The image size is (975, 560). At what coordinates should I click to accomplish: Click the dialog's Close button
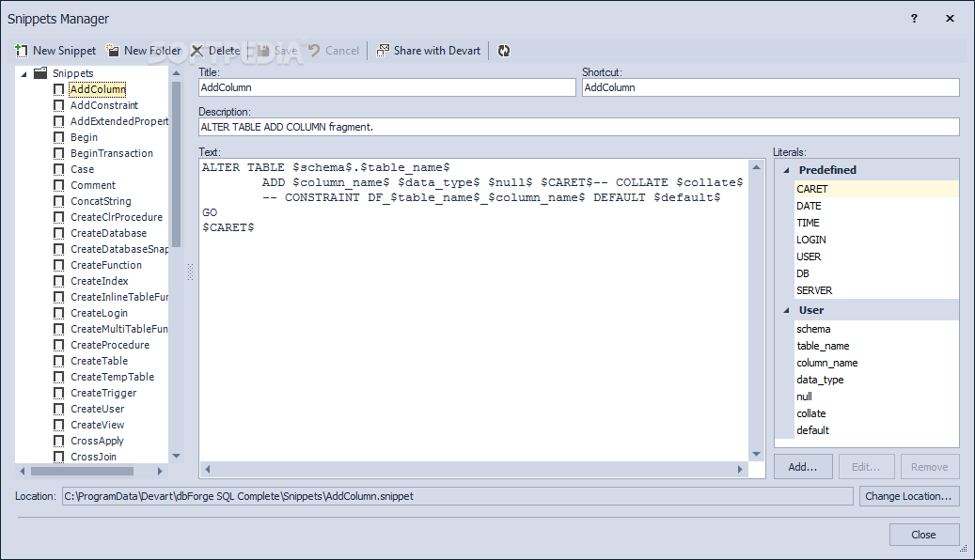tap(923, 535)
